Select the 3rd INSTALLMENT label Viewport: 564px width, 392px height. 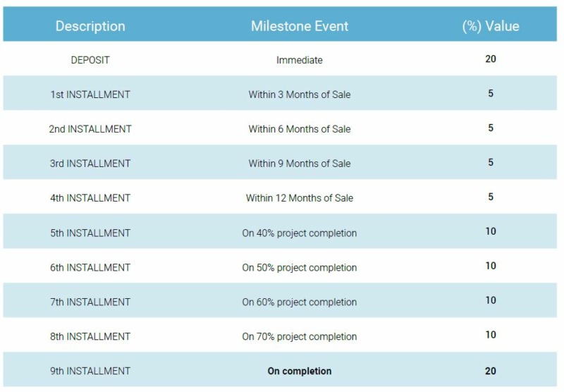coord(90,164)
